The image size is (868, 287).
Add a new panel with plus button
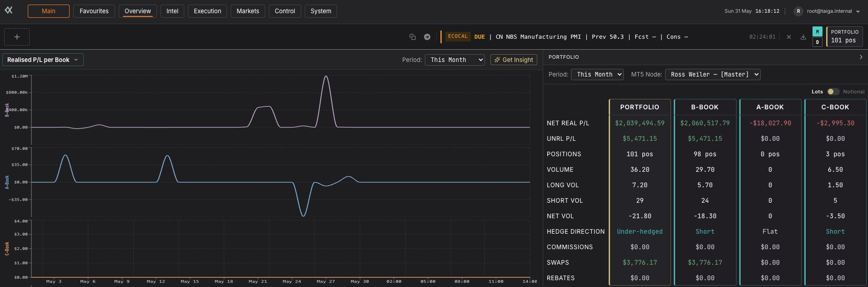[x=17, y=37]
